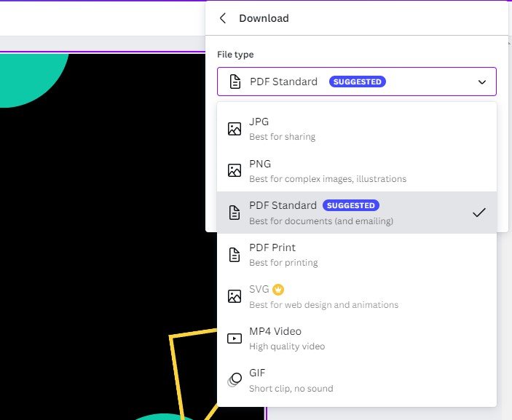Viewport: 512px width, 420px height.
Task: Click 'Best for sharing' description
Action: click(x=282, y=136)
